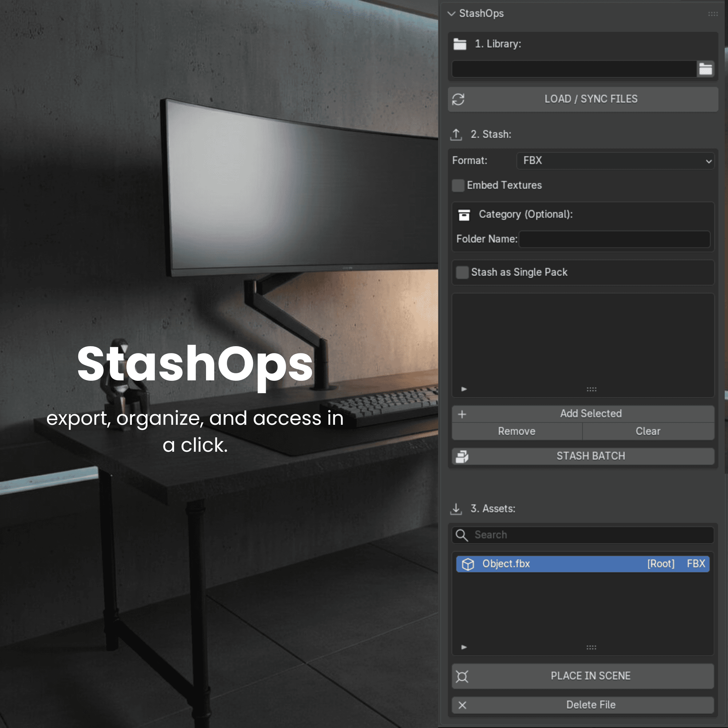Click the sync arrows icon on Load button

click(x=458, y=99)
